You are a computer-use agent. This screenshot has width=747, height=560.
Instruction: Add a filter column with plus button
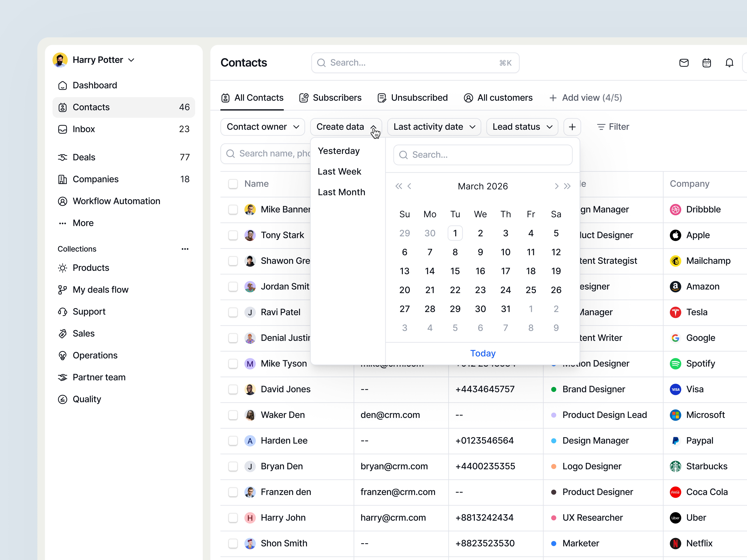(572, 127)
